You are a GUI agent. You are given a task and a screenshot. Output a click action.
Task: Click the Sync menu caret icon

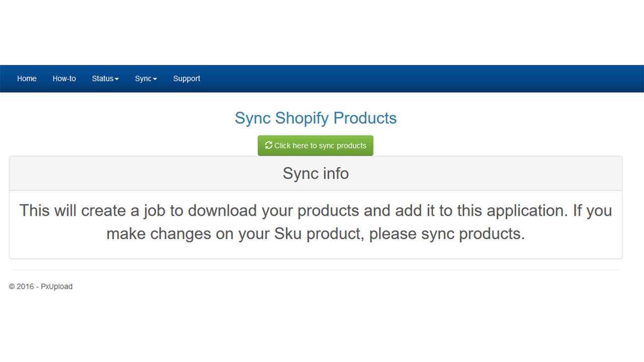tap(154, 79)
